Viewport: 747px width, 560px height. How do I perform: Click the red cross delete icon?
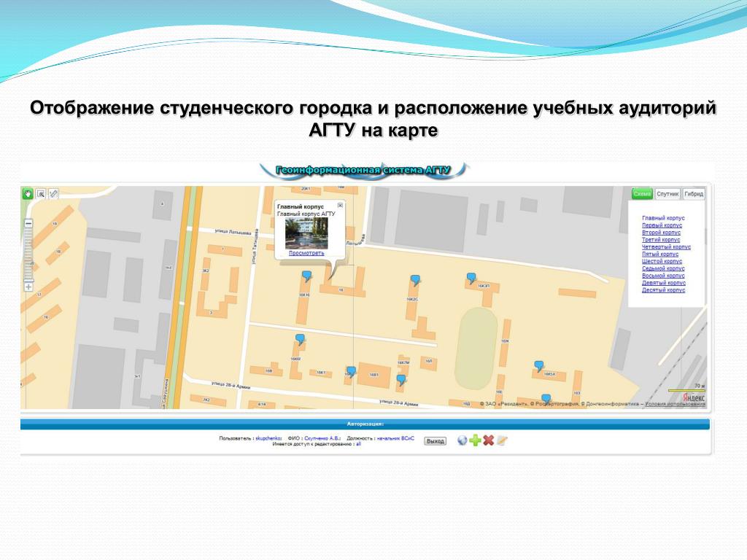point(488,440)
